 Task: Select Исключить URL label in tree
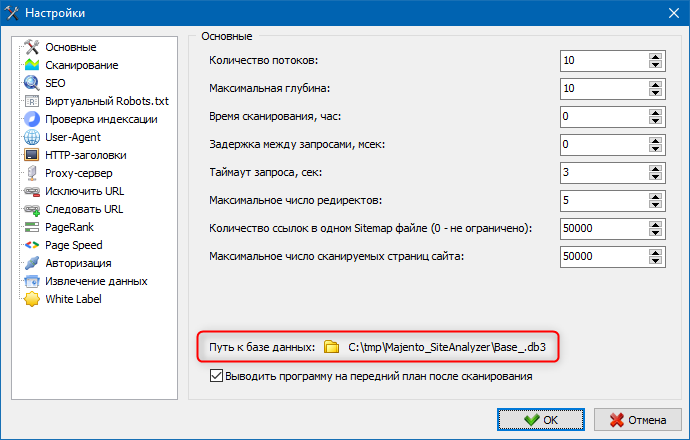84,191
